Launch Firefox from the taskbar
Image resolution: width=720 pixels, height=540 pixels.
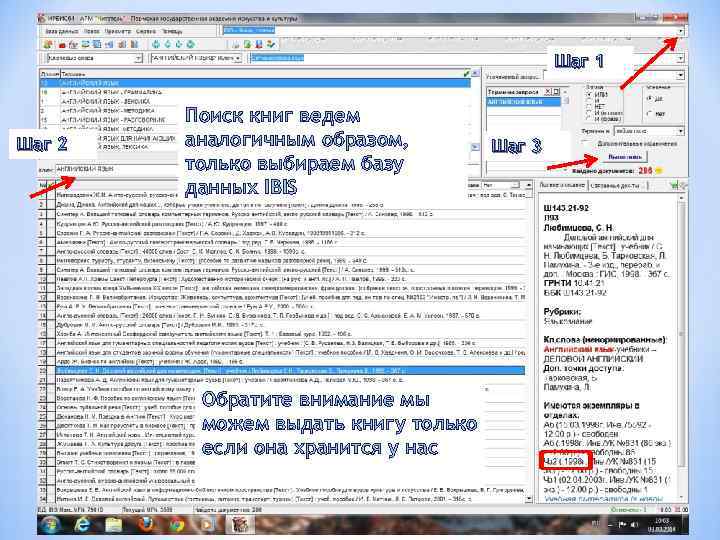pyautogui.click(x=146, y=524)
